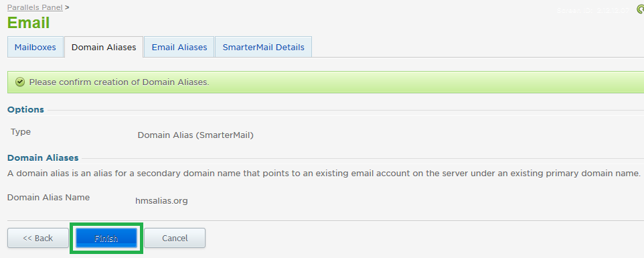Click the Options section heading
This screenshot has width=644, height=258.
tap(25, 110)
